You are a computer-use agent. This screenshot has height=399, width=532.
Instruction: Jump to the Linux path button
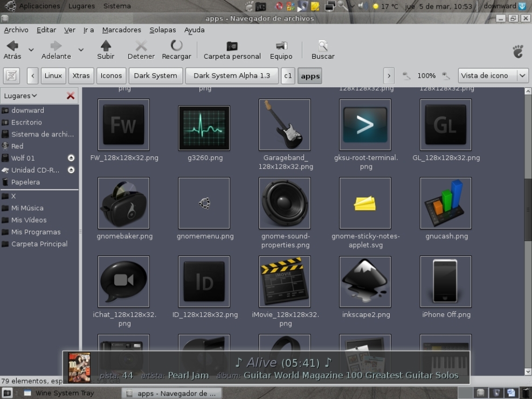tap(53, 75)
